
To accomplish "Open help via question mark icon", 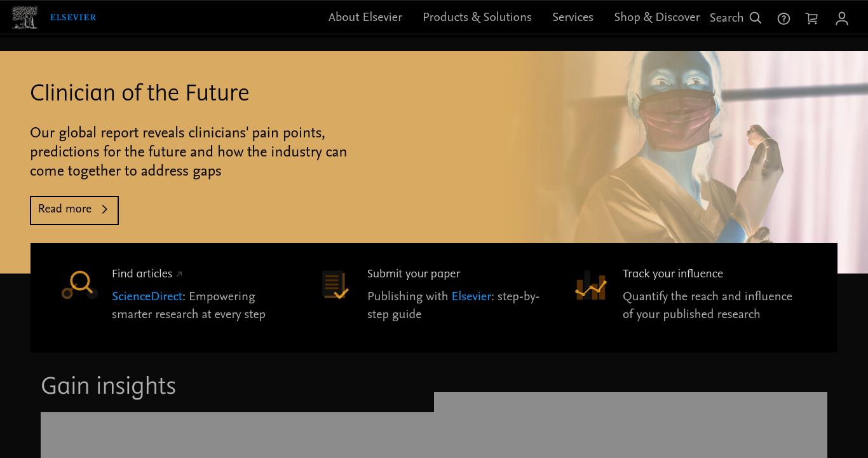I will point(783,18).
